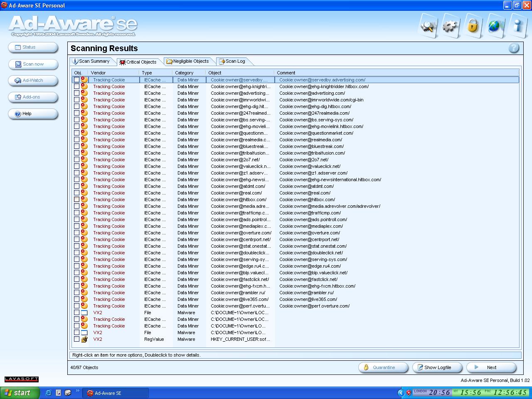This screenshot has height=399, width=532.
Task: Click Malware category in VX2 RegValue row
Action: point(186,339)
